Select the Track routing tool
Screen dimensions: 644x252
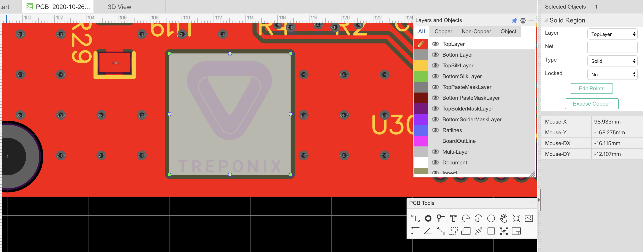point(415,218)
